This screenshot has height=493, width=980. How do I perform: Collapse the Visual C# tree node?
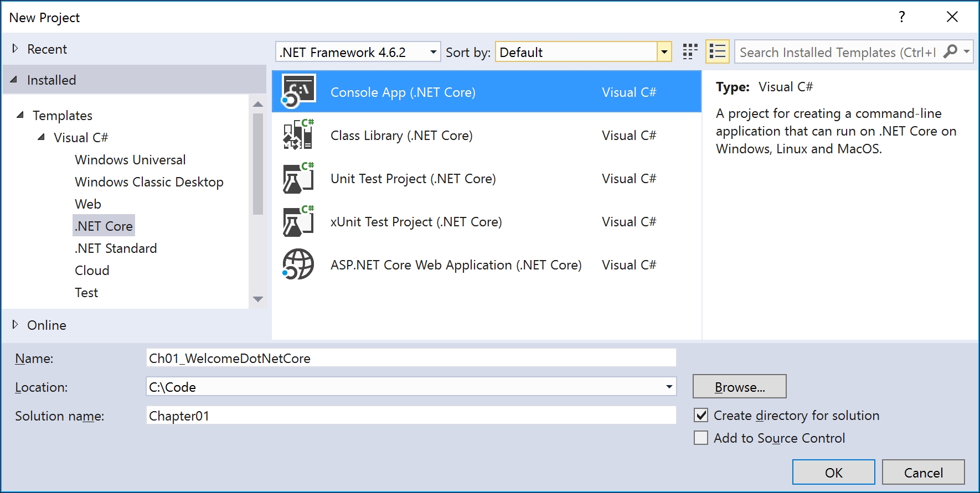[42, 137]
